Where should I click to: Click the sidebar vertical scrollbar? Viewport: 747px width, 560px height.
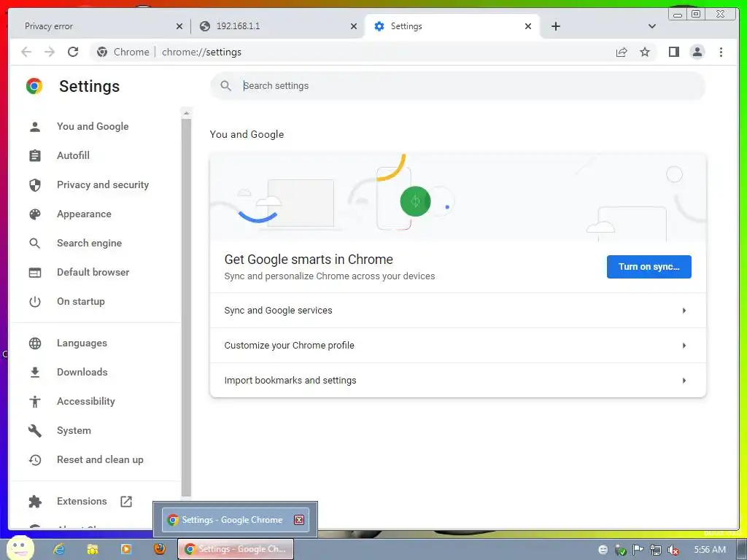click(186, 307)
